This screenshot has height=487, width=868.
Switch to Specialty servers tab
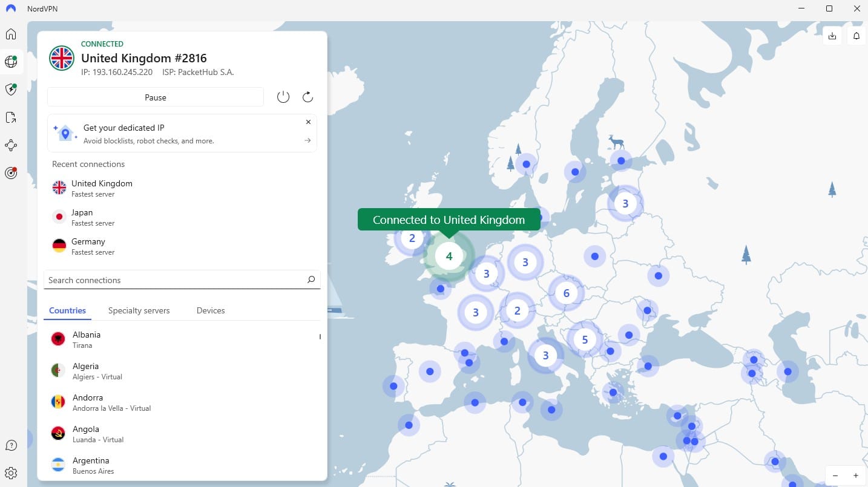point(139,310)
